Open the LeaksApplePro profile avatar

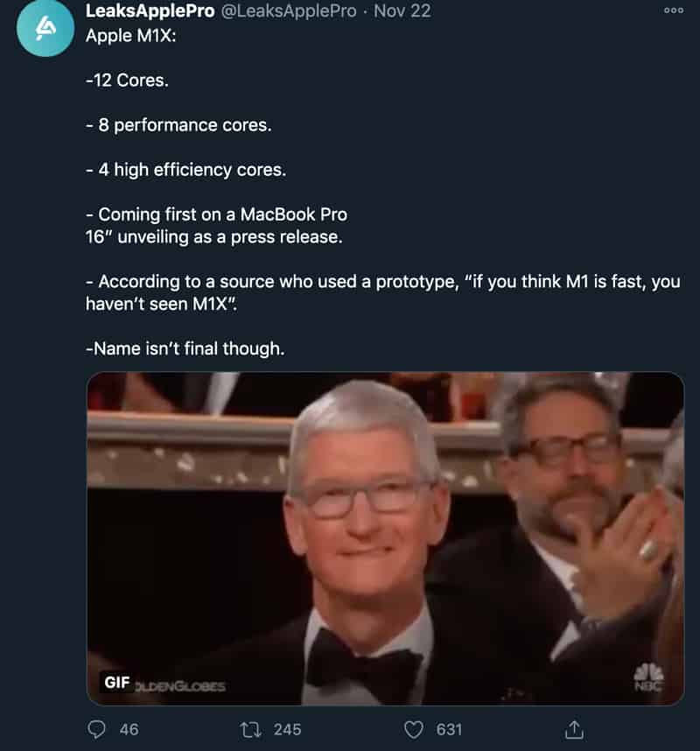[x=45, y=28]
